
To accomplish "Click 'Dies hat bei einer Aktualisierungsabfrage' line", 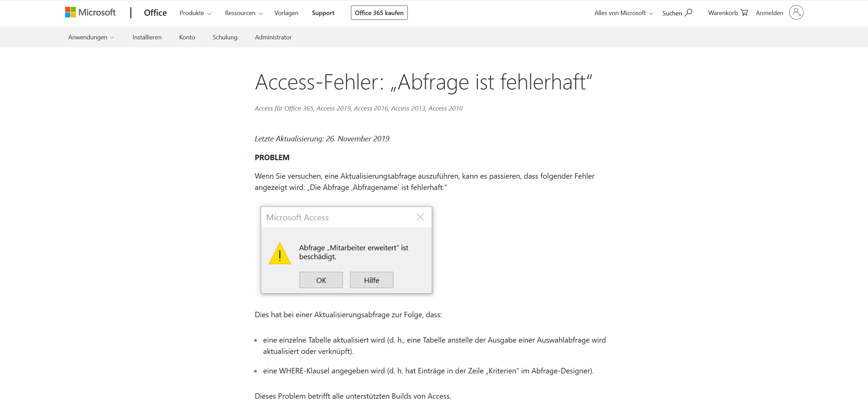I will coord(348,315).
